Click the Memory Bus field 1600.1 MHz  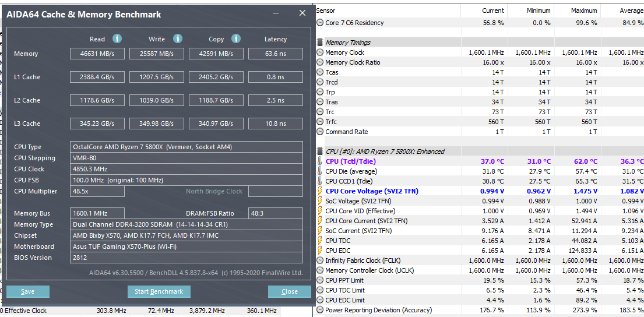click(97, 213)
